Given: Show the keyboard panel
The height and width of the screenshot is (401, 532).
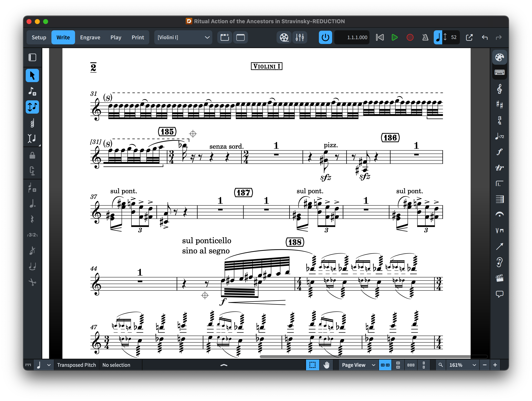Looking at the screenshot, I should (499, 72).
